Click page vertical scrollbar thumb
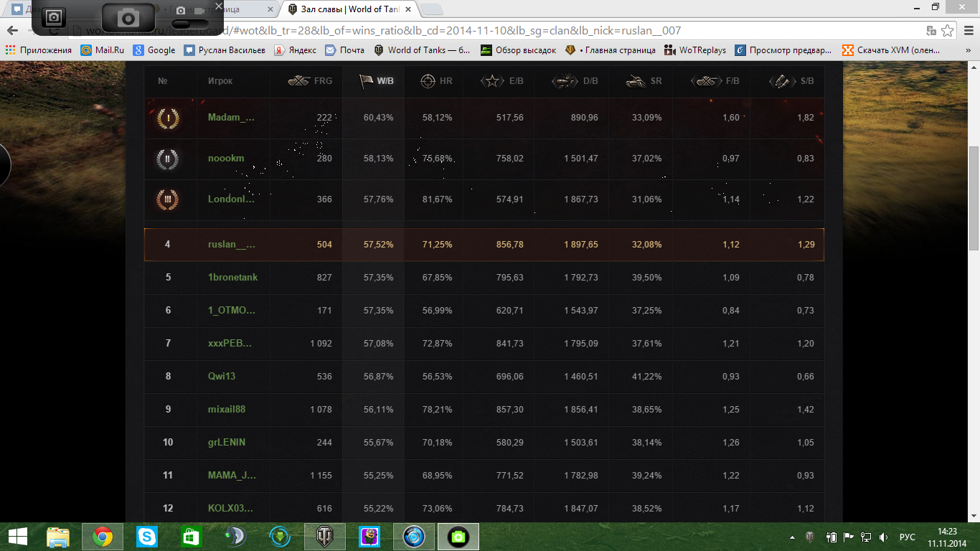980x551 pixels. [x=974, y=198]
